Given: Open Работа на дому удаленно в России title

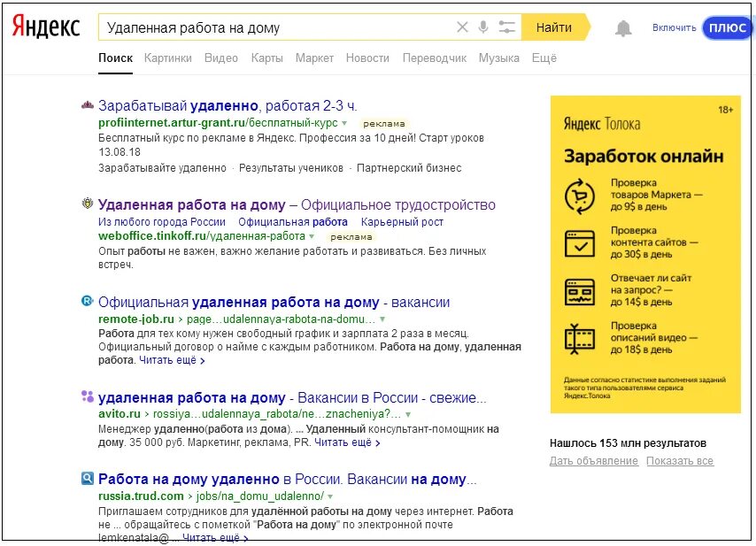Looking at the screenshot, I should [287, 479].
